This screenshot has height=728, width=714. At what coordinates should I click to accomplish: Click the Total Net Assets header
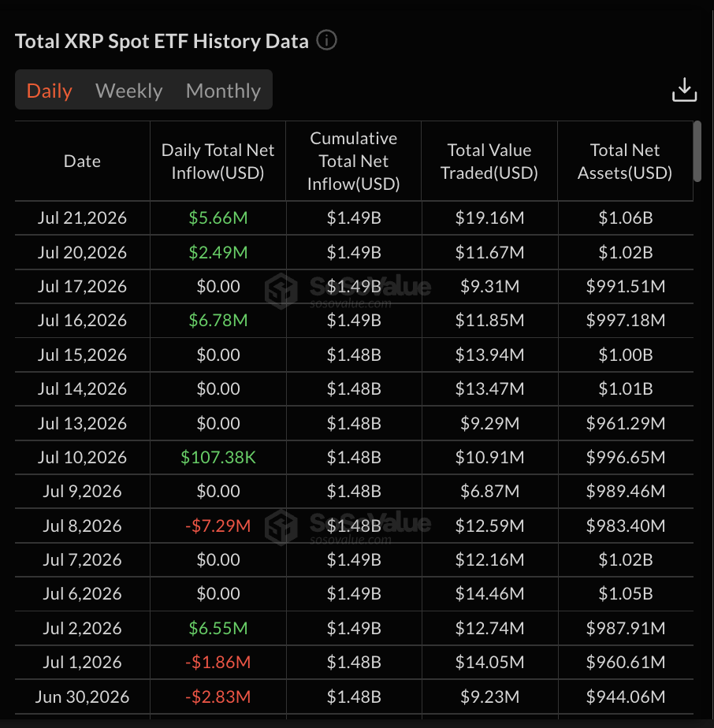point(625,161)
